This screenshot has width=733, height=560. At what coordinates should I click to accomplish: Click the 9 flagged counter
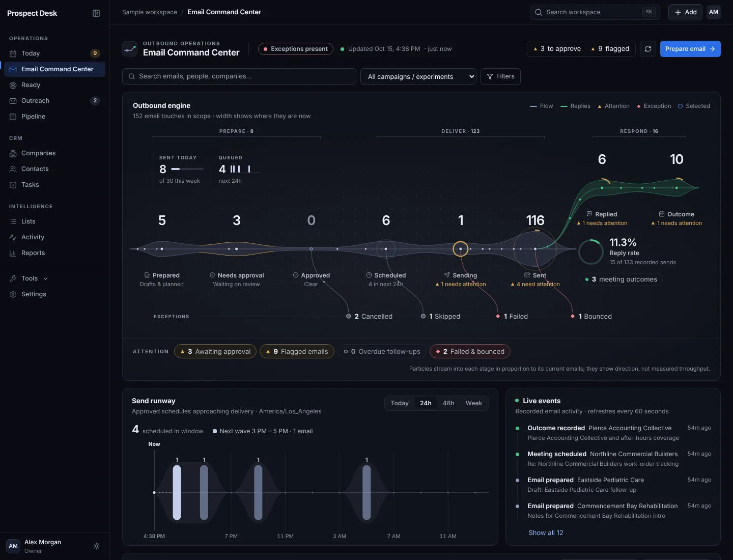610,49
